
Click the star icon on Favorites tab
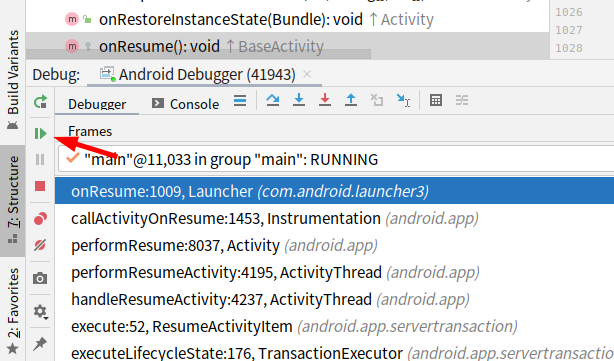13,348
